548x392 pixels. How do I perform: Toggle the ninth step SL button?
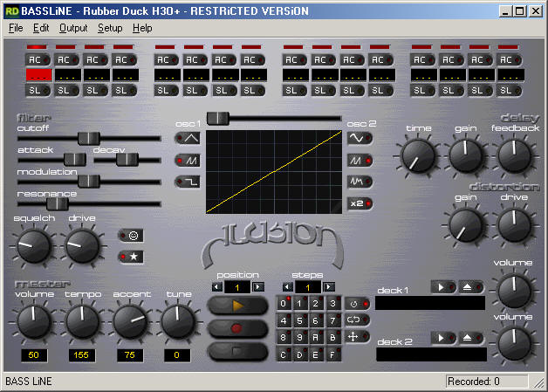pos(295,91)
